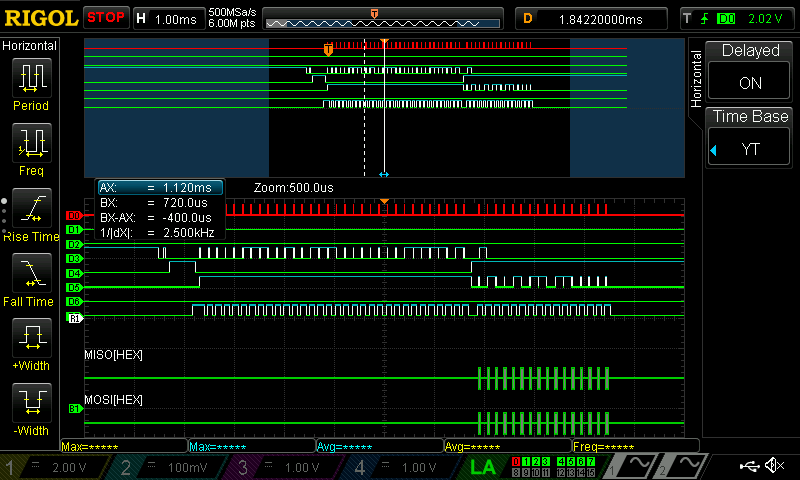Screen dimensions: 800x480
Task: Click the D5 channel label
Action: 74,288
